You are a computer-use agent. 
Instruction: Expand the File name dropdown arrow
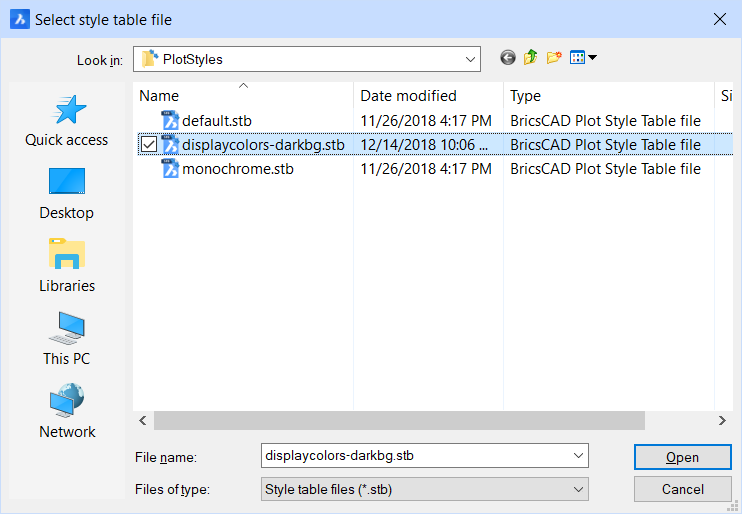[578, 456]
